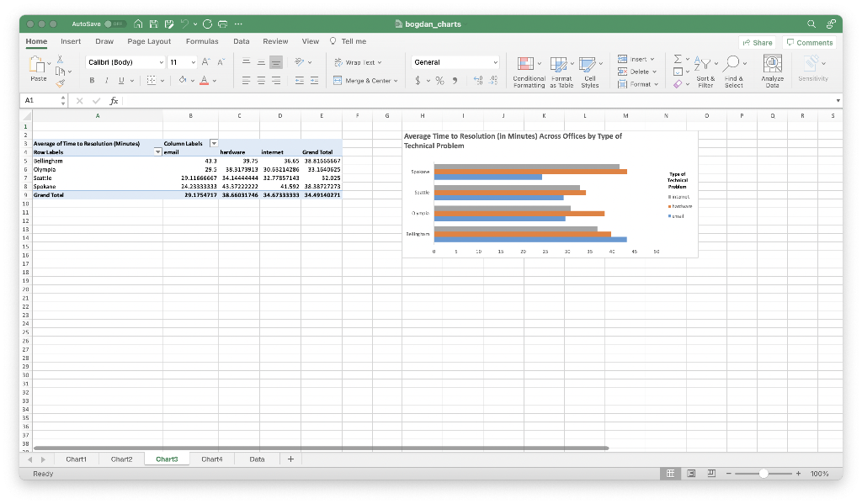Toggle underline formatting

coord(121,80)
